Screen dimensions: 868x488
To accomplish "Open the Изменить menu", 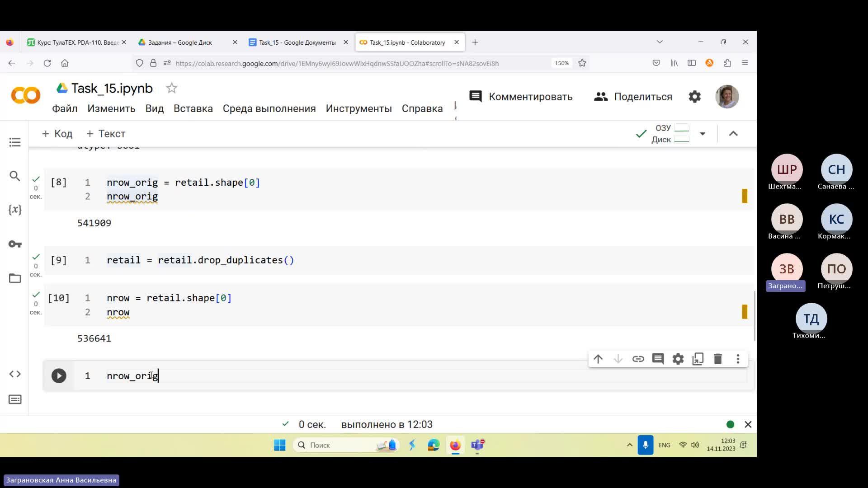I will click(x=111, y=109).
